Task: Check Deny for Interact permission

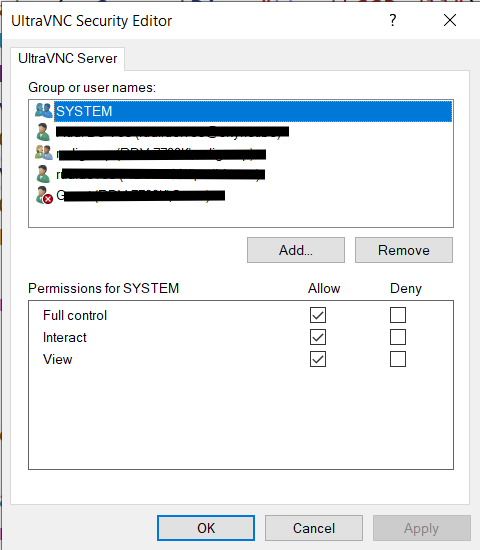Action: [x=398, y=337]
